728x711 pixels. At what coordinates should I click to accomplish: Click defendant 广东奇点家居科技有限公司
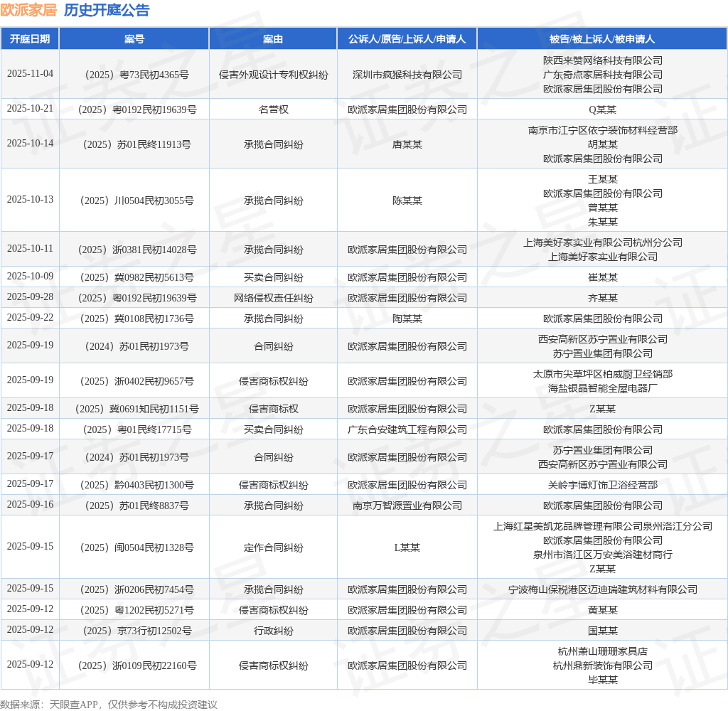point(603,75)
